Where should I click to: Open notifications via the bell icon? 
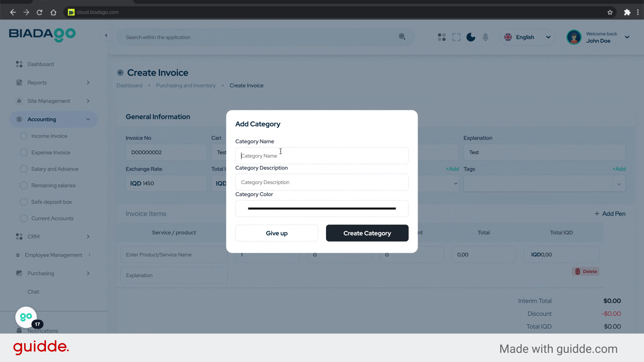pyautogui.click(x=485, y=37)
